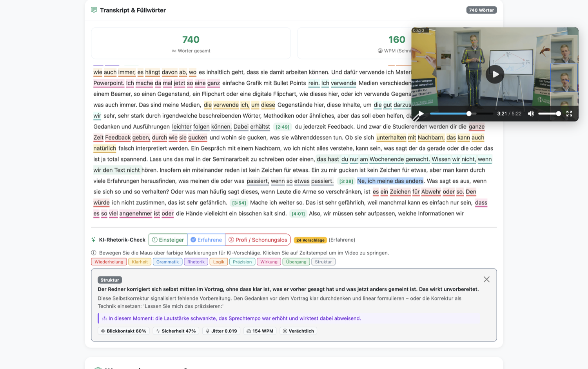Viewport: 588px width, 369px height.
Task: Enter fullscreen mode in video player
Action: (x=569, y=114)
